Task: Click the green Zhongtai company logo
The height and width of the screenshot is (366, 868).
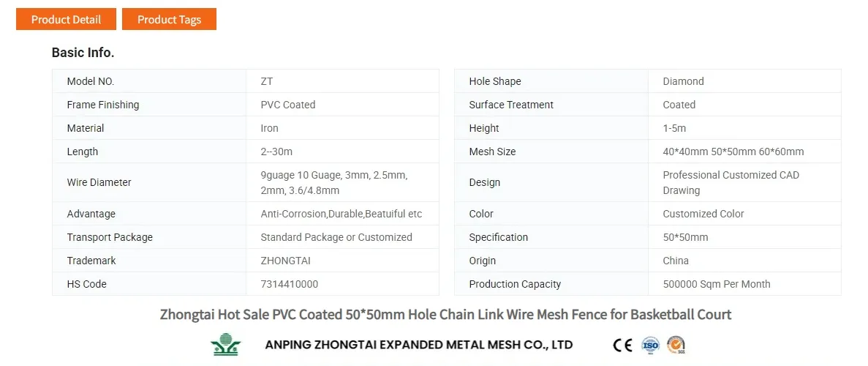Action: click(224, 345)
